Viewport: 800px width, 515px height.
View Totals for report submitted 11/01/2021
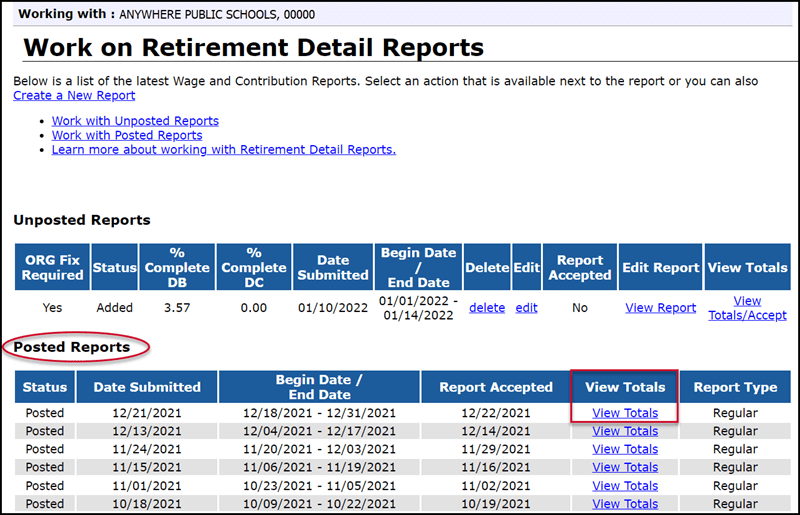click(x=625, y=485)
